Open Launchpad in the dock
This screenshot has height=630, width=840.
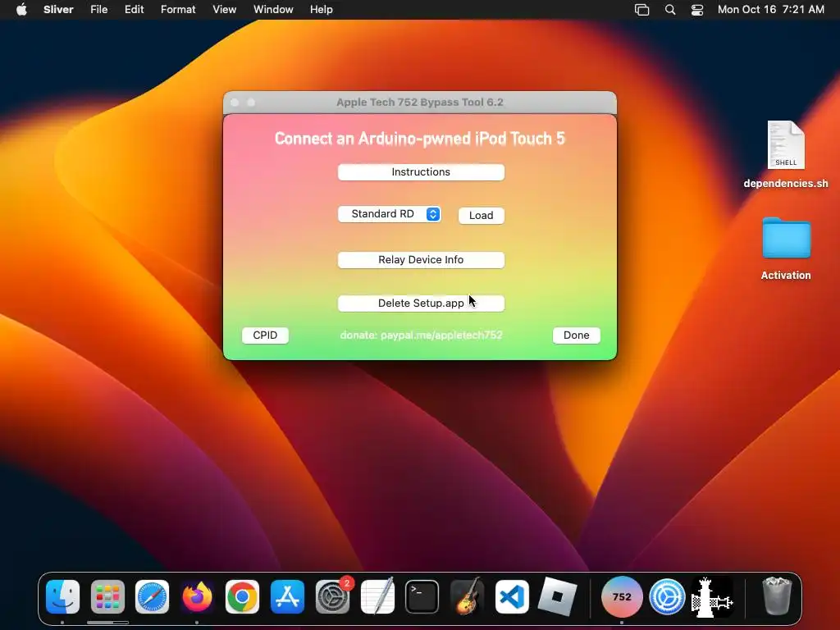point(107,596)
